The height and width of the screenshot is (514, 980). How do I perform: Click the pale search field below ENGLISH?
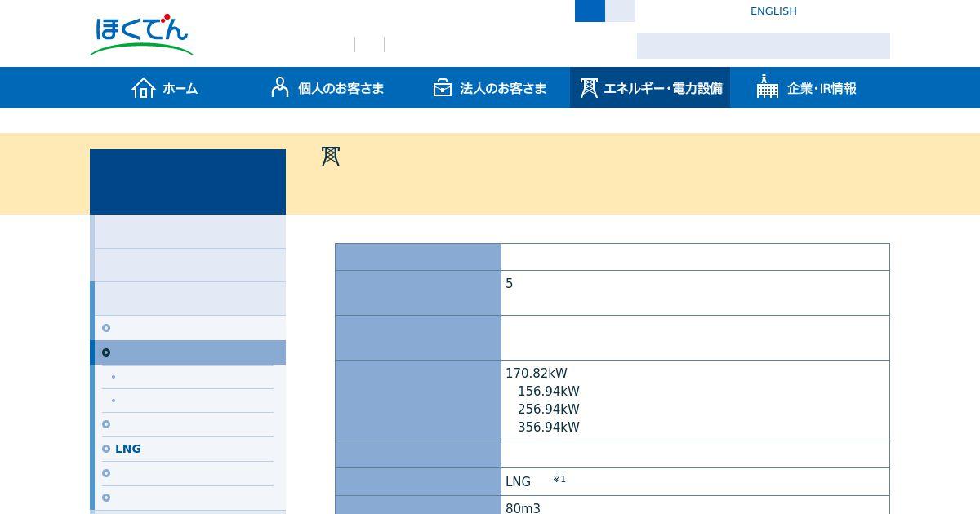(764, 46)
